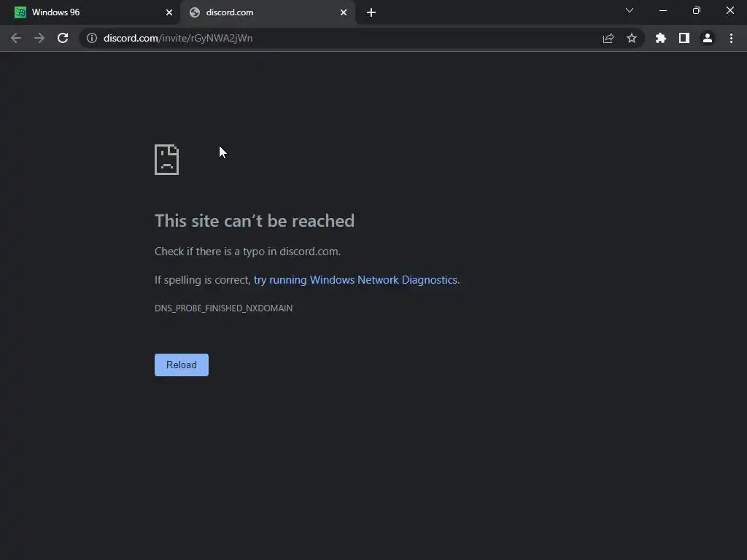Click 'This site can't be reached' heading
The image size is (747, 560).
coord(255,221)
